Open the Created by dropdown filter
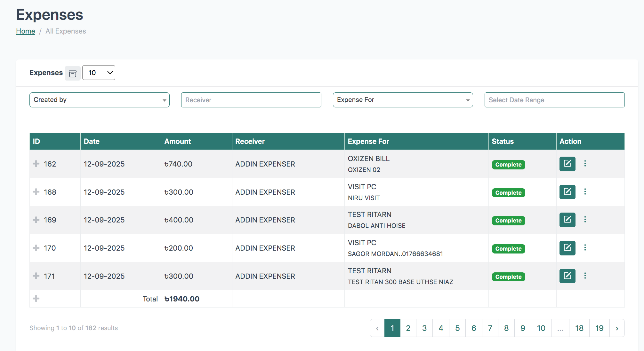Viewport: 644px width, 351px height. tap(99, 100)
